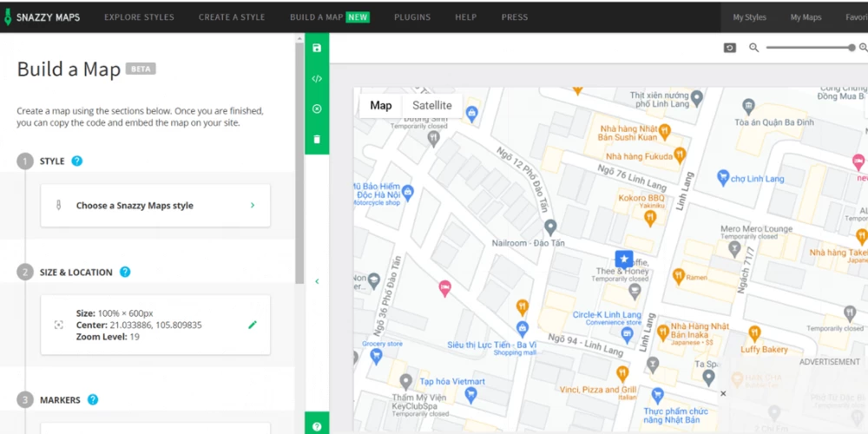Collapse the sidebar with green chevron
Viewport: 868px width, 434px height.
coord(317,281)
